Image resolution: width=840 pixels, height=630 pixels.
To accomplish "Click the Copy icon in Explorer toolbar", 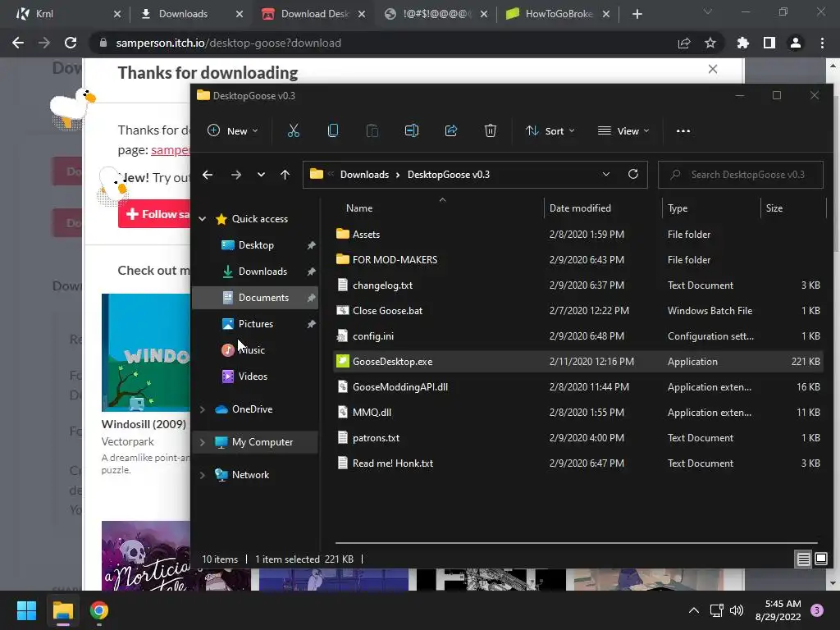I will pyautogui.click(x=333, y=130).
